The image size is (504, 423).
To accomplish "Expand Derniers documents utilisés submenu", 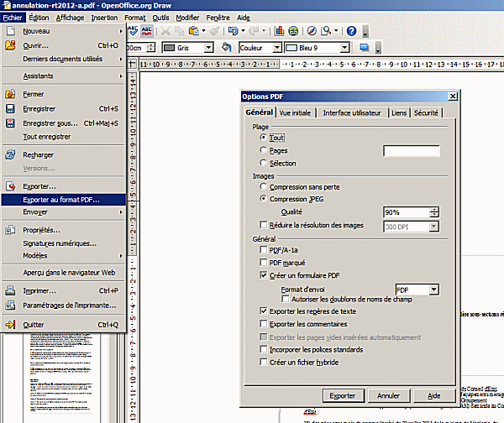I will click(x=121, y=59).
